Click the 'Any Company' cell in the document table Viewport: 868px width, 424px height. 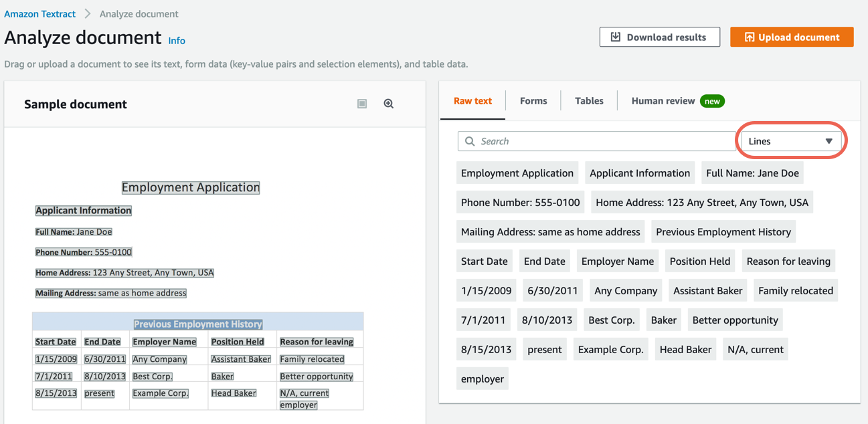(159, 359)
